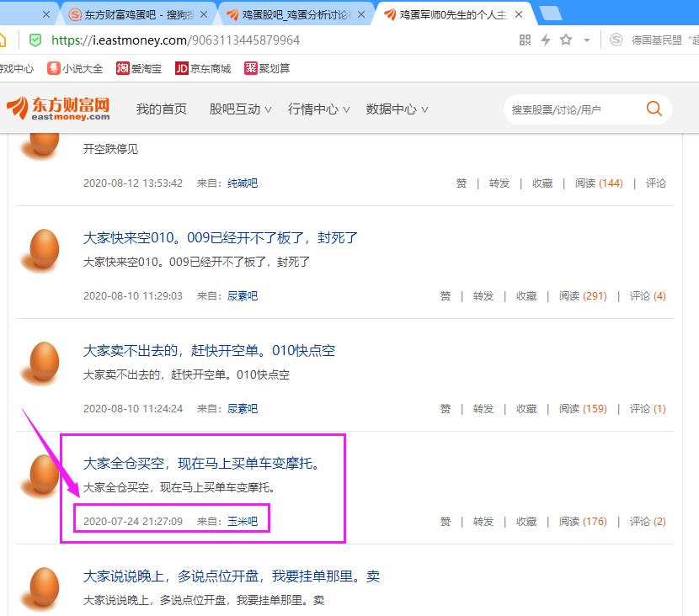Go to 我的首页
699x616 pixels.
(x=162, y=109)
